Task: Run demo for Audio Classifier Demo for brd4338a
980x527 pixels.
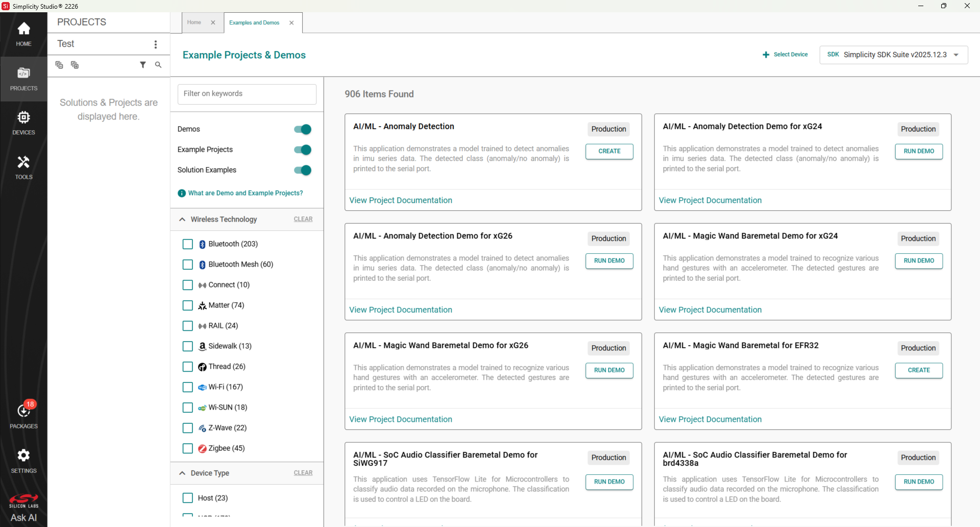Action: coord(919,482)
